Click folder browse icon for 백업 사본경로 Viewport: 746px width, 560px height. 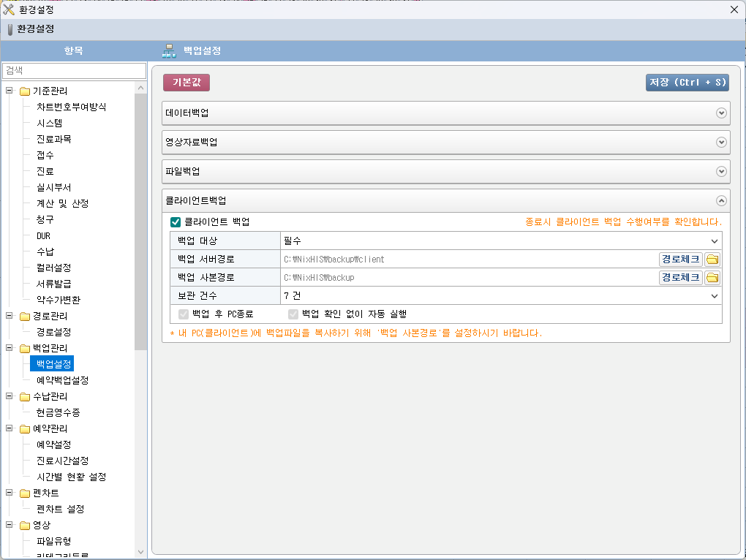(x=712, y=277)
